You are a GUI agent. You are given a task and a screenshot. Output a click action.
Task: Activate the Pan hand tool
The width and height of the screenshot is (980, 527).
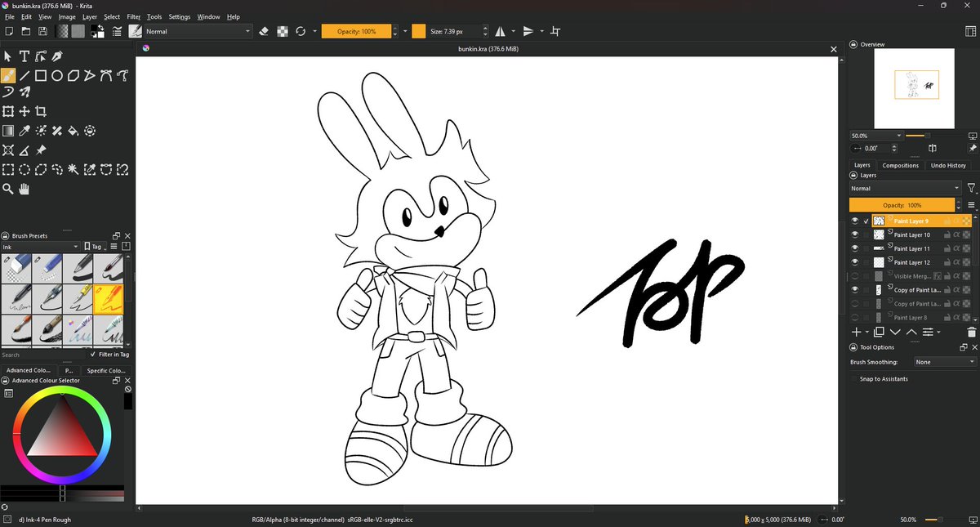coord(24,189)
